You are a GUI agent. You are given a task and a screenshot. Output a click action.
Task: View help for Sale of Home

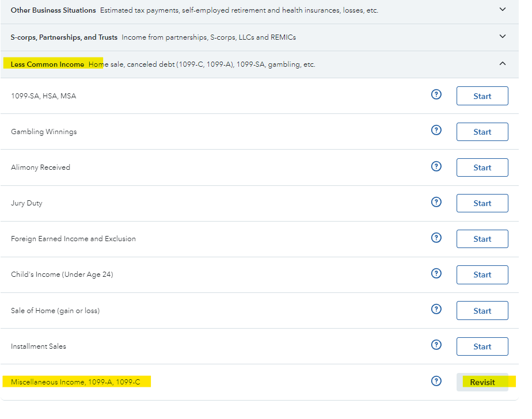pos(436,310)
